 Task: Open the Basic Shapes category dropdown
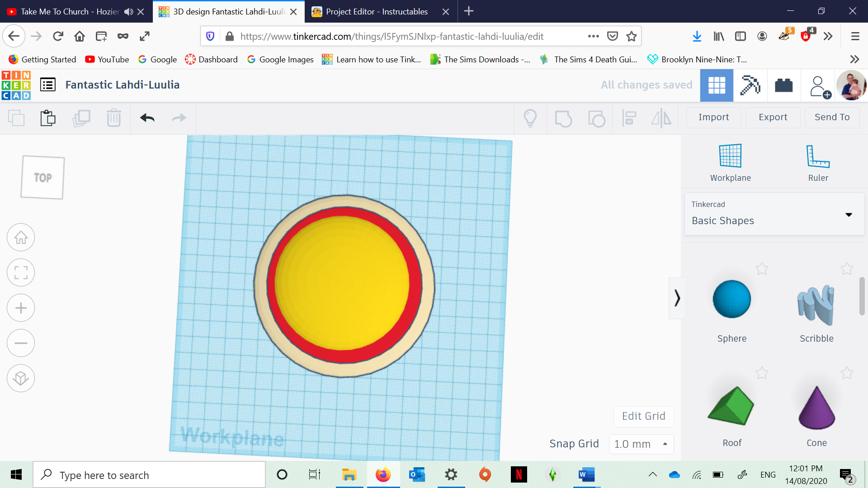774,214
